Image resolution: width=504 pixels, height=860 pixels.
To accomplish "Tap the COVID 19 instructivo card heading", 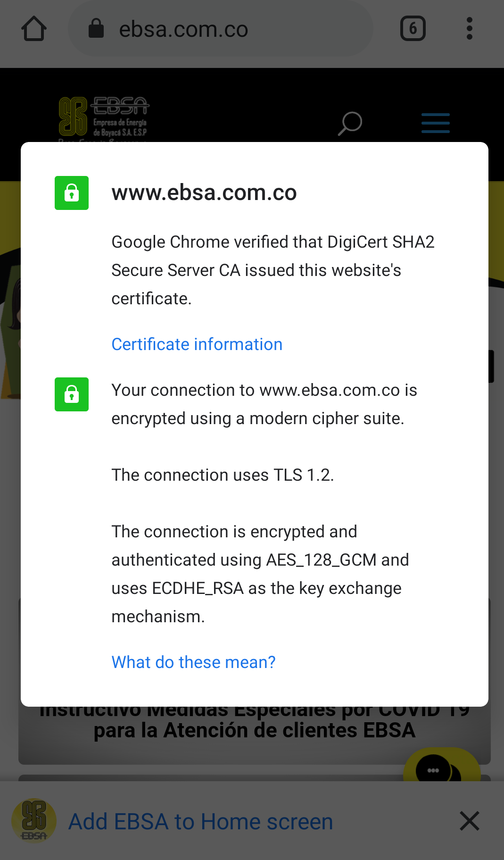I will pos(255,729).
